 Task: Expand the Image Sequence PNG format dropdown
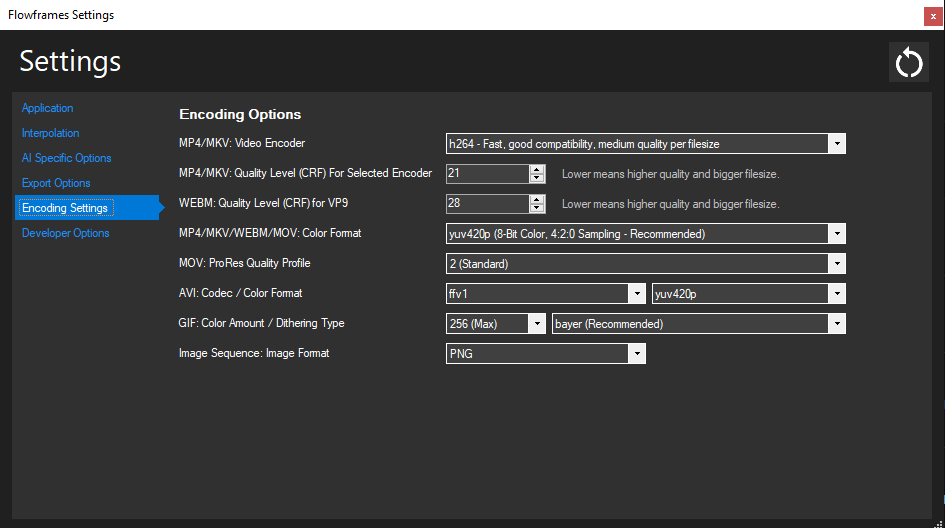[x=545, y=354]
